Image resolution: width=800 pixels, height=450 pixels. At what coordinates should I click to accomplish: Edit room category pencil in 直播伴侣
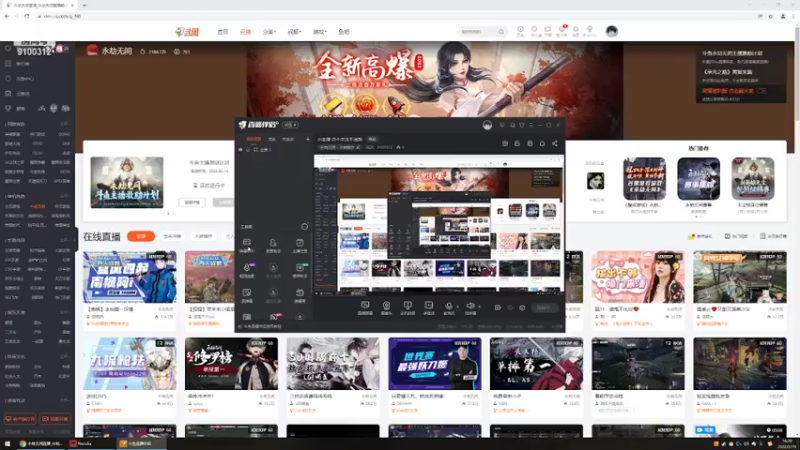[358, 147]
